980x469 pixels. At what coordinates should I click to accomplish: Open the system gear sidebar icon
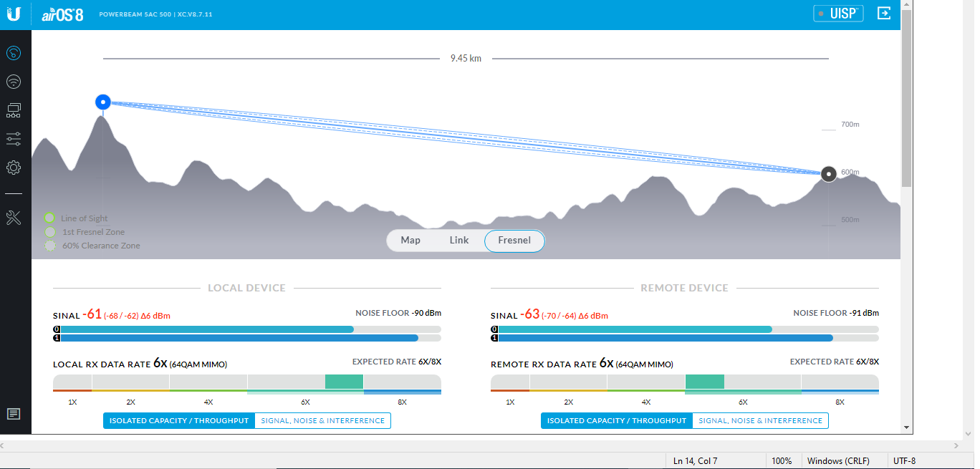tap(14, 168)
